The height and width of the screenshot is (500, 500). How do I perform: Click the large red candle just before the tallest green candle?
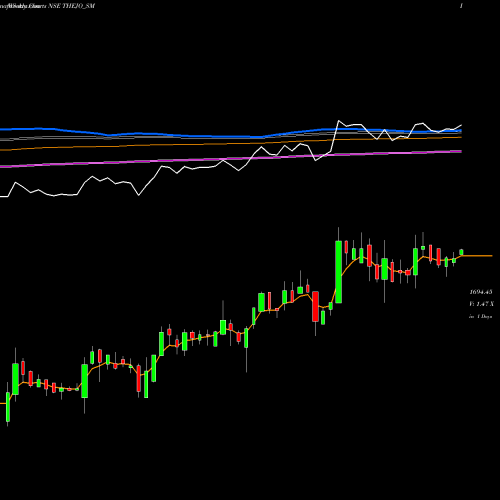315,306
